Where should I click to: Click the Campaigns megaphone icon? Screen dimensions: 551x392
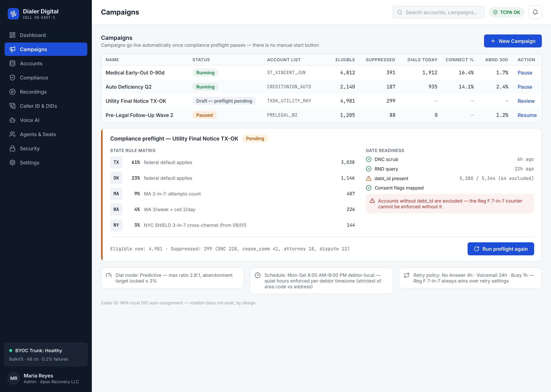tap(12, 49)
